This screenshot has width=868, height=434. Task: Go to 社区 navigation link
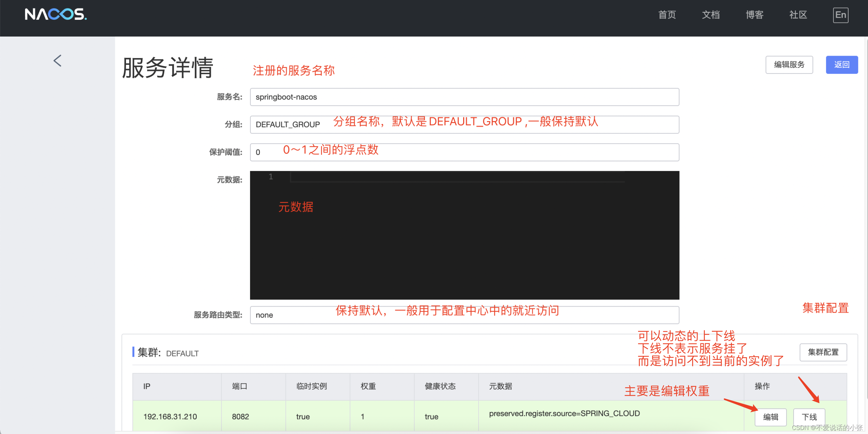click(798, 15)
